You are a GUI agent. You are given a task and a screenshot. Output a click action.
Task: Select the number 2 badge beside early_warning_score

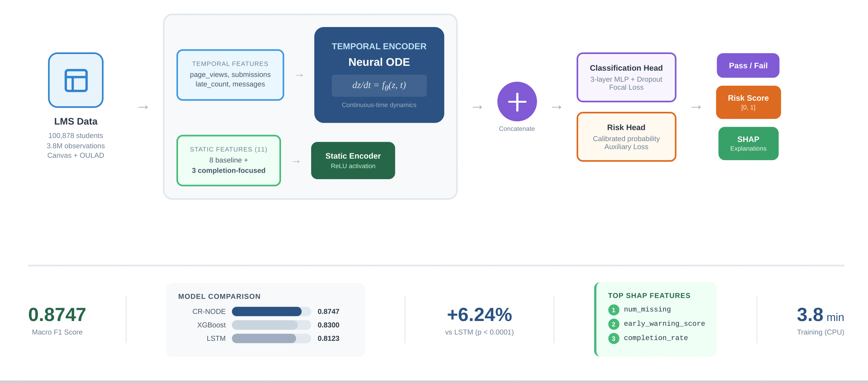coord(613,324)
